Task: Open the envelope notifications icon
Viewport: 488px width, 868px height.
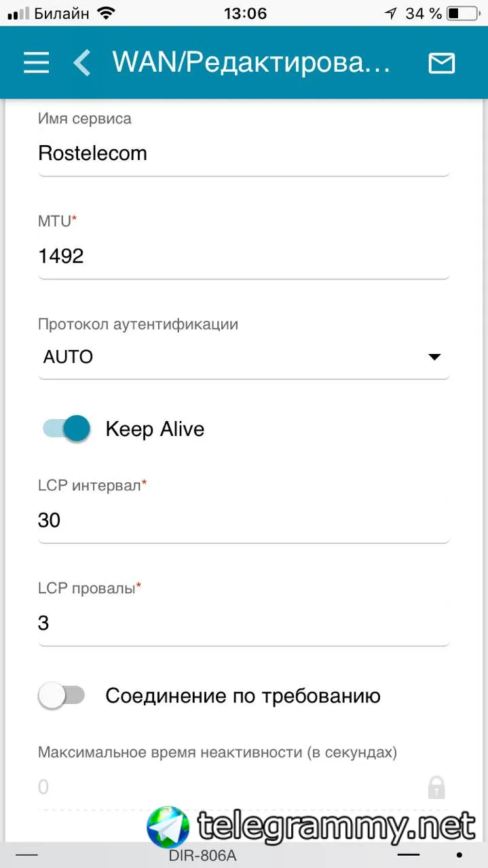Action: (441, 63)
